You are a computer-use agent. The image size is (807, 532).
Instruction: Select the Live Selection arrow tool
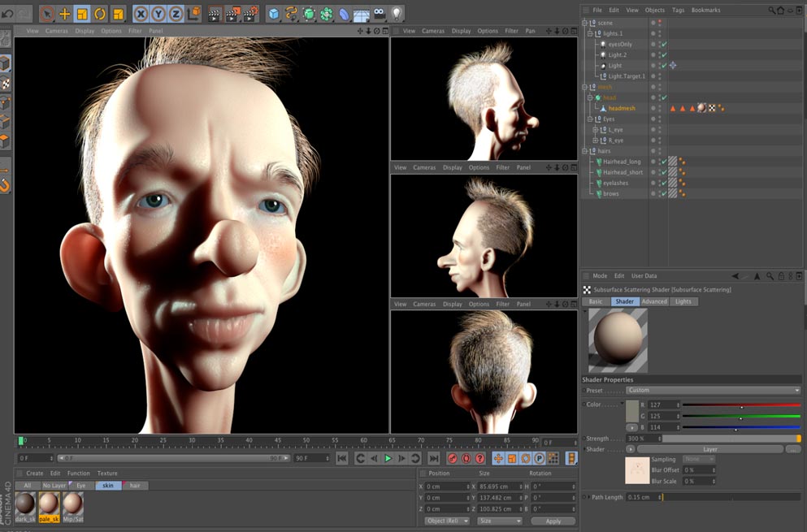coord(47,14)
